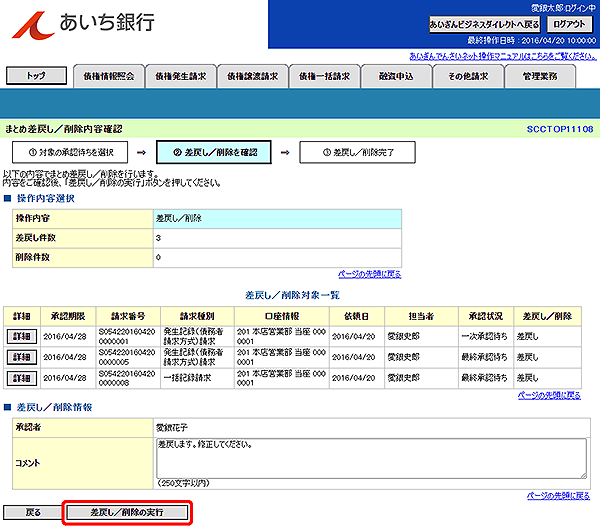Image resolution: width=600 pixels, height=528 pixels.
Task: Click the トップ button
Action: [36, 76]
